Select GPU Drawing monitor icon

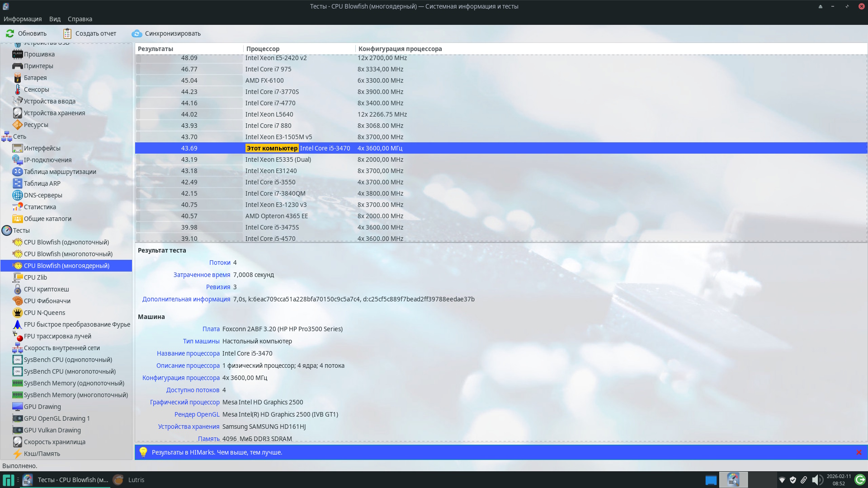pos(18,407)
